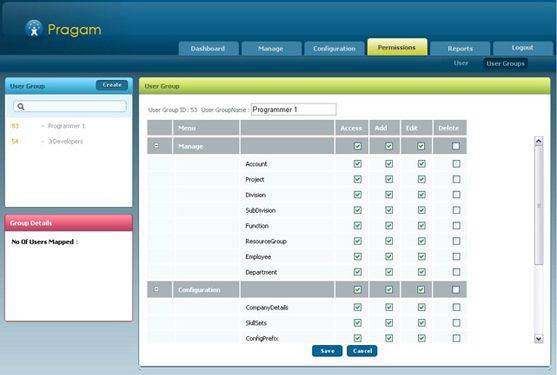
Task: Select the User submenu link
Action: click(x=461, y=63)
